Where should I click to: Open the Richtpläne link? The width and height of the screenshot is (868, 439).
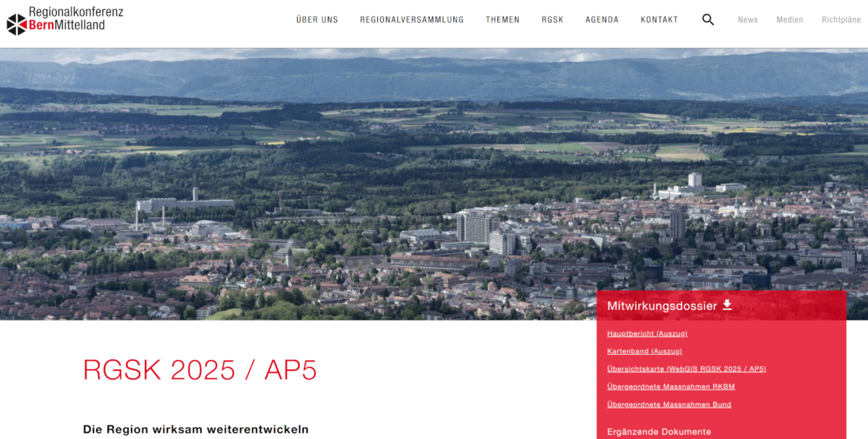841,20
